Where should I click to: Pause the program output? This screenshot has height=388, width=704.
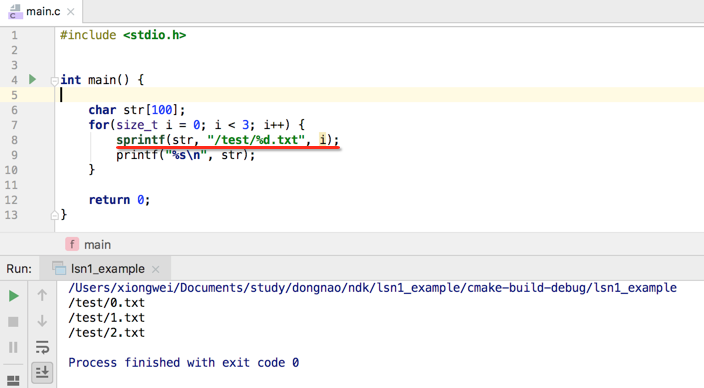point(13,347)
